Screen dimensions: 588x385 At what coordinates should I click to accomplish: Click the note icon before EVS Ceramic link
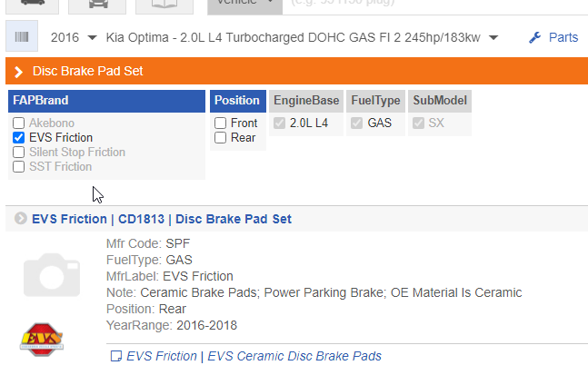pos(115,357)
